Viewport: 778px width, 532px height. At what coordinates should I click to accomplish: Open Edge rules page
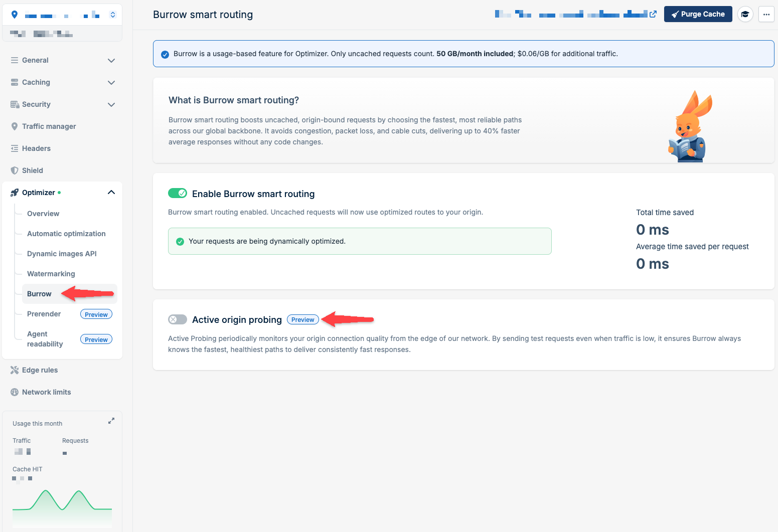pos(40,370)
